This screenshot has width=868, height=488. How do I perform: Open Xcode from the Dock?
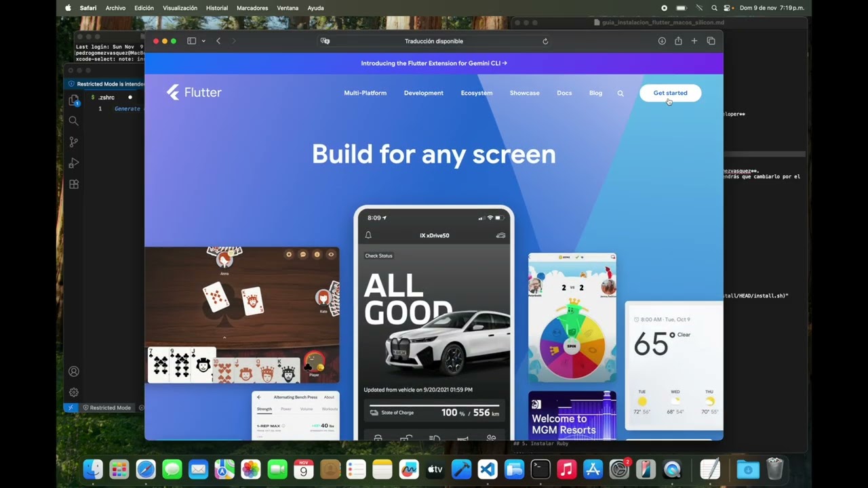click(462, 469)
